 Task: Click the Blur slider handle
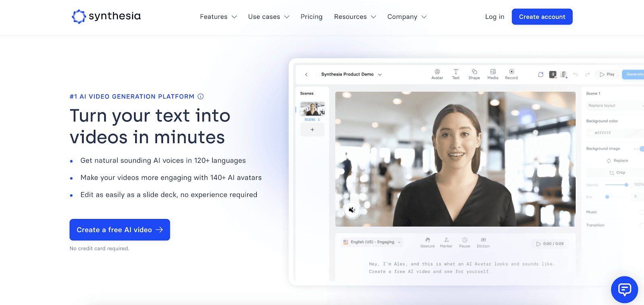[x=607, y=197]
